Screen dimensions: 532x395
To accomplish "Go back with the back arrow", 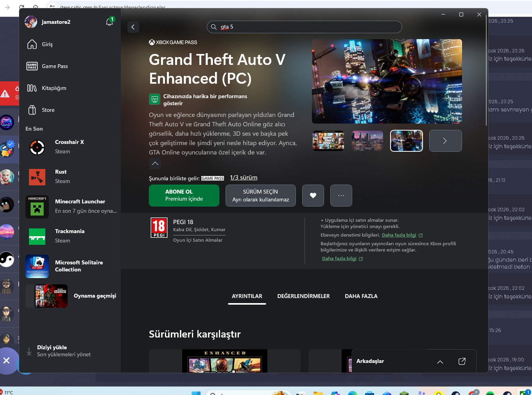I will 133,27.
